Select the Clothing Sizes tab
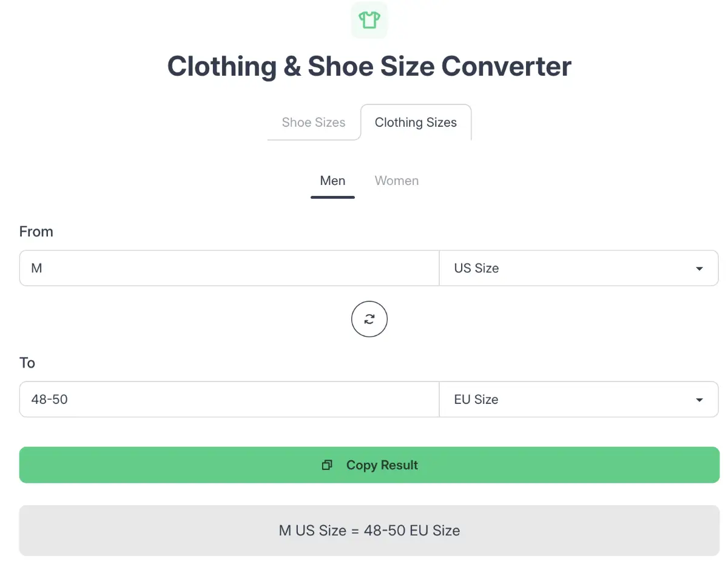Image resolution: width=728 pixels, height=567 pixels. pos(416,122)
